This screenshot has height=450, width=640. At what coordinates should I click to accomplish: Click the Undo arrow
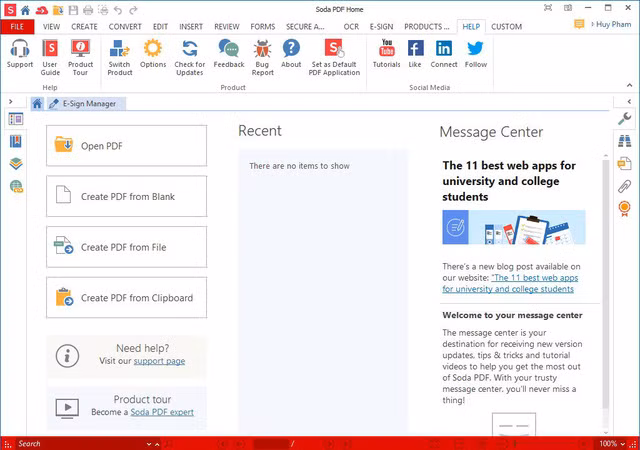click(118, 10)
